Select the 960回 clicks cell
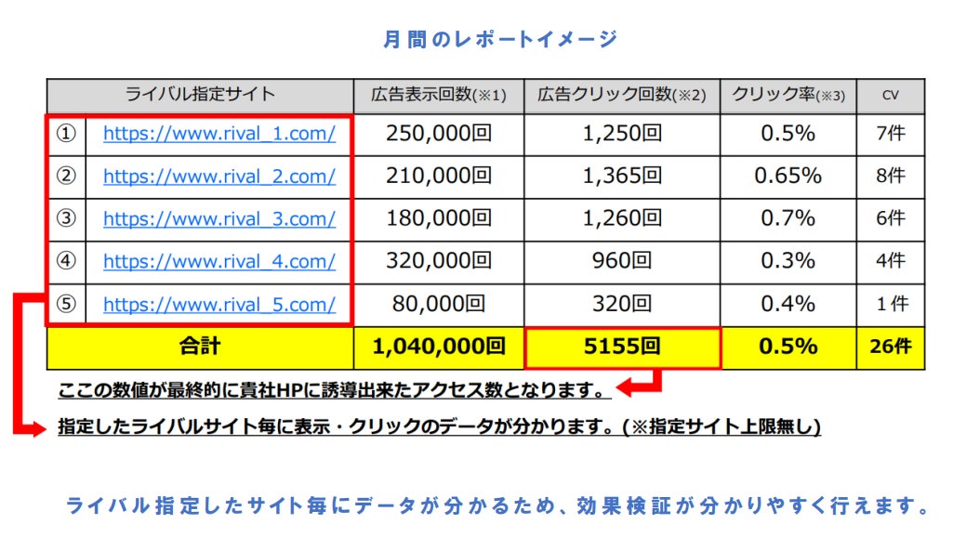This screenshot has height=537, width=980. [622, 262]
